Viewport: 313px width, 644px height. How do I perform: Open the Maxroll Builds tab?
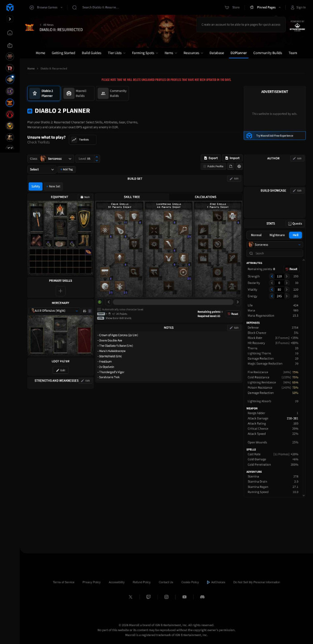[78, 93]
